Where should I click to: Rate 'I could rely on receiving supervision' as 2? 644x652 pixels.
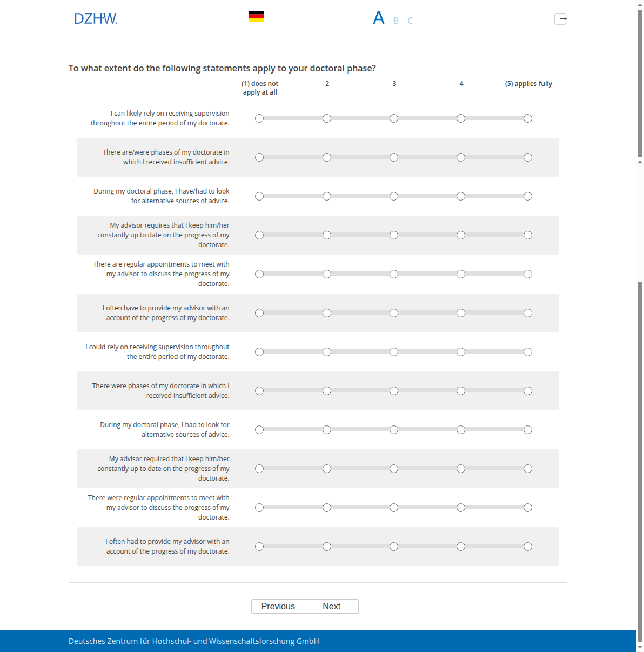pos(327,352)
